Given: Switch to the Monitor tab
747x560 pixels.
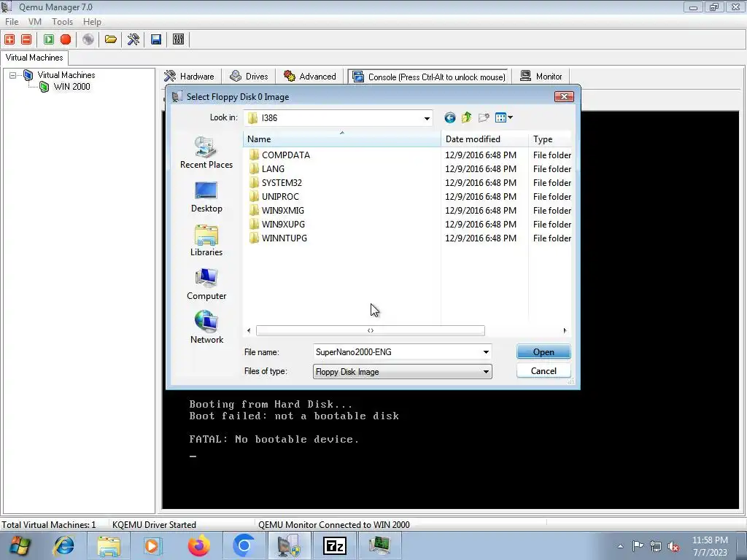Looking at the screenshot, I should 541,76.
